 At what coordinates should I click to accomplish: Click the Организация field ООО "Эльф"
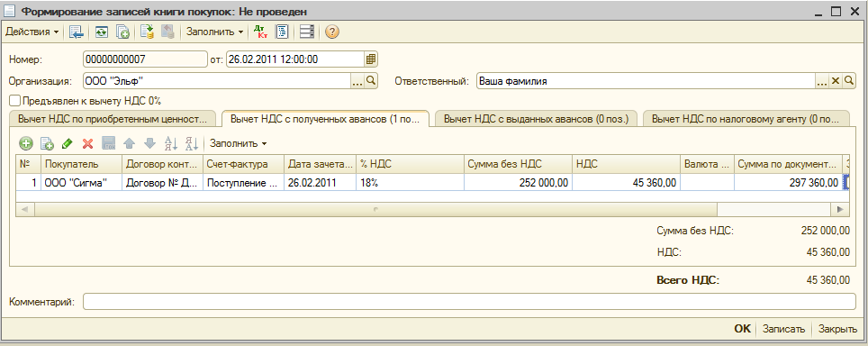click(x=217, y=81)
